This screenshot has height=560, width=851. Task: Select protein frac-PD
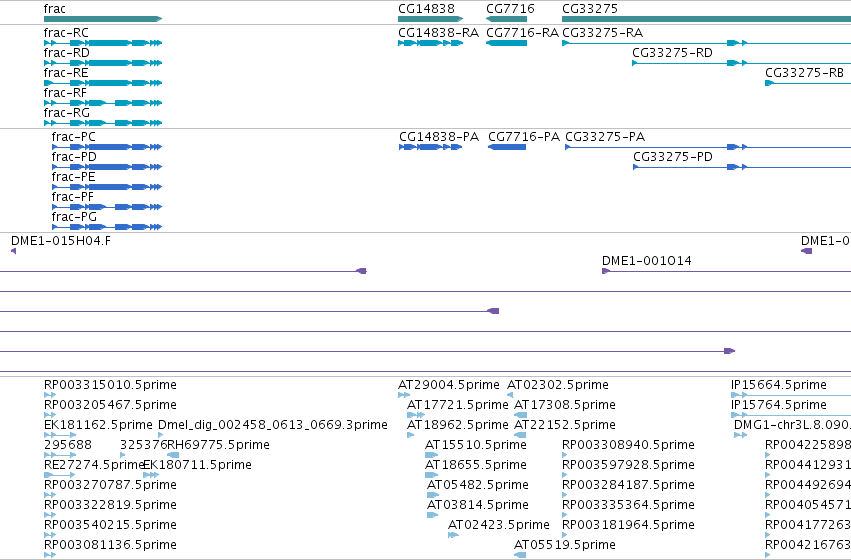107,167
